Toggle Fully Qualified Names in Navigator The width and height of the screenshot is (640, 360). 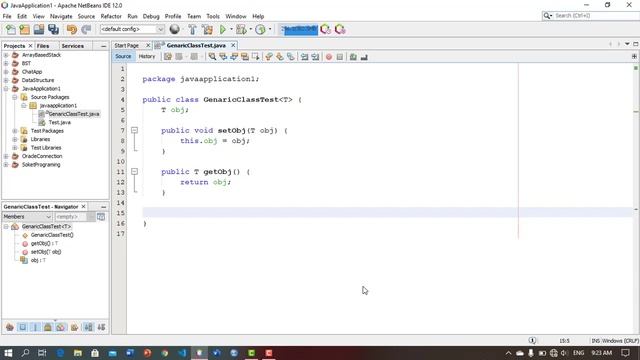click(x=74, y=327)
